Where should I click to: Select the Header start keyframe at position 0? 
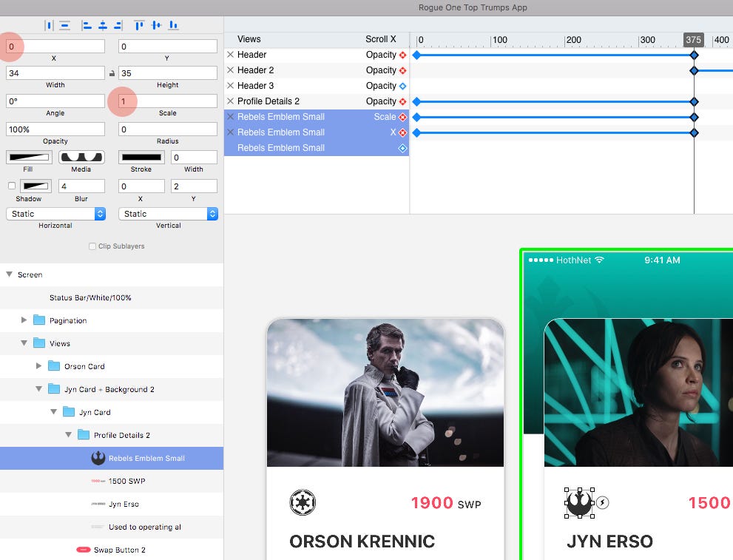coord(416,55)
